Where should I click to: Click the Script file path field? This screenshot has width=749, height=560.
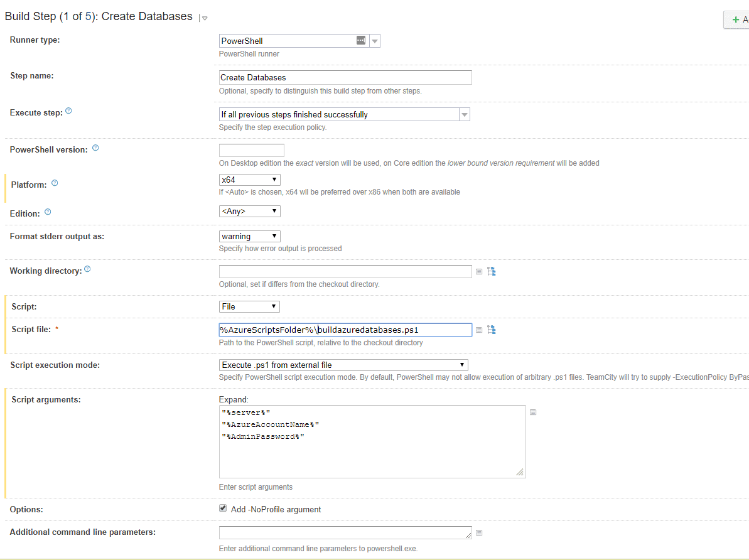pyautogui.click(x=345, y=330)
